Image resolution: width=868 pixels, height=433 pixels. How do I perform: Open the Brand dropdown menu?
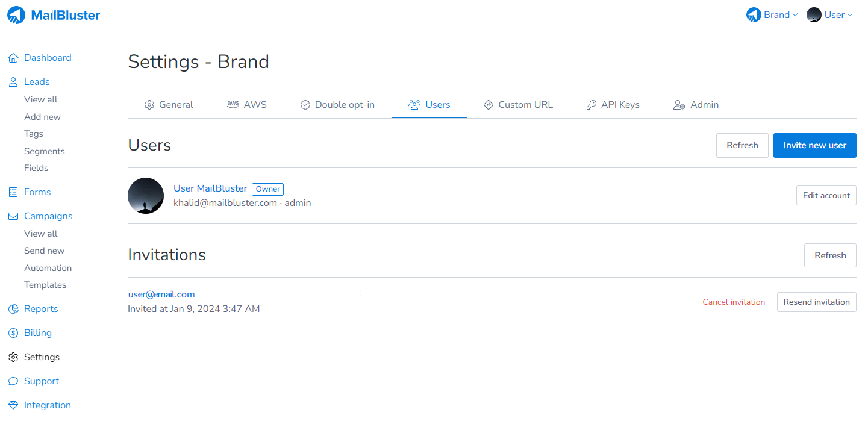772,15
